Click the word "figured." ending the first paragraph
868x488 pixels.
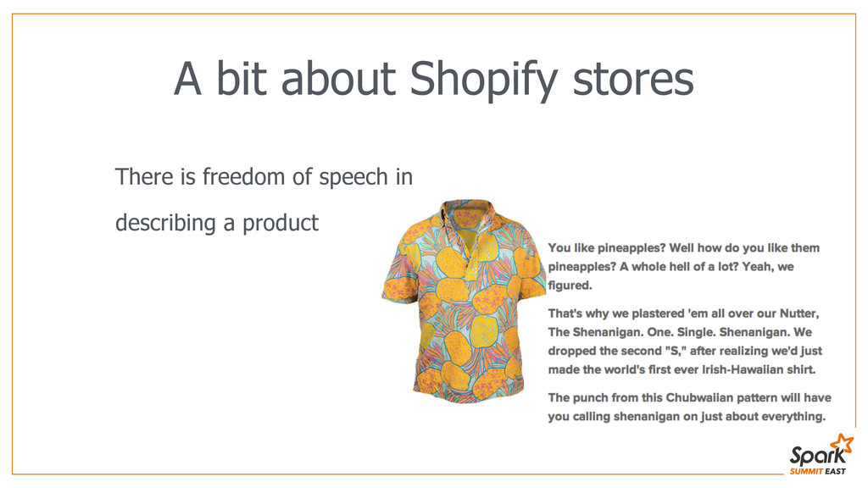pyautogui.click(x=570, y=286)
